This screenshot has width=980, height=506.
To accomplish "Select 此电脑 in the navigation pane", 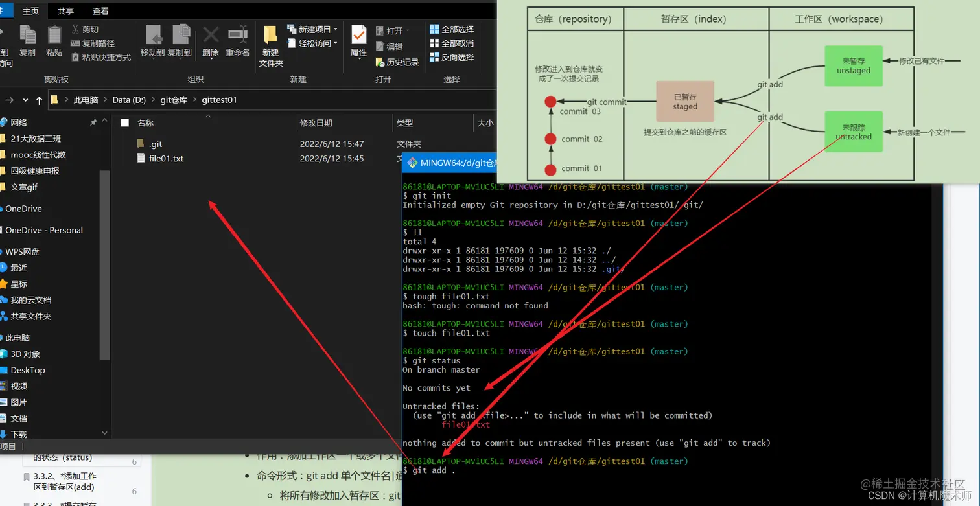I will [17, 338].
